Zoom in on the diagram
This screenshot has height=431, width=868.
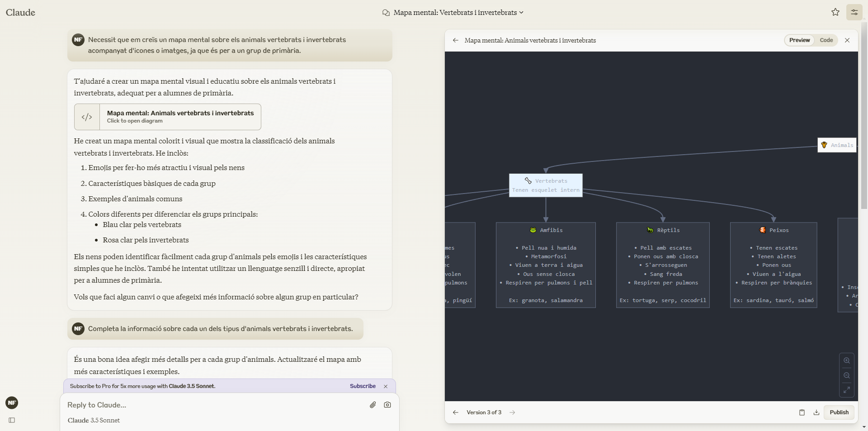pos(847,360)
